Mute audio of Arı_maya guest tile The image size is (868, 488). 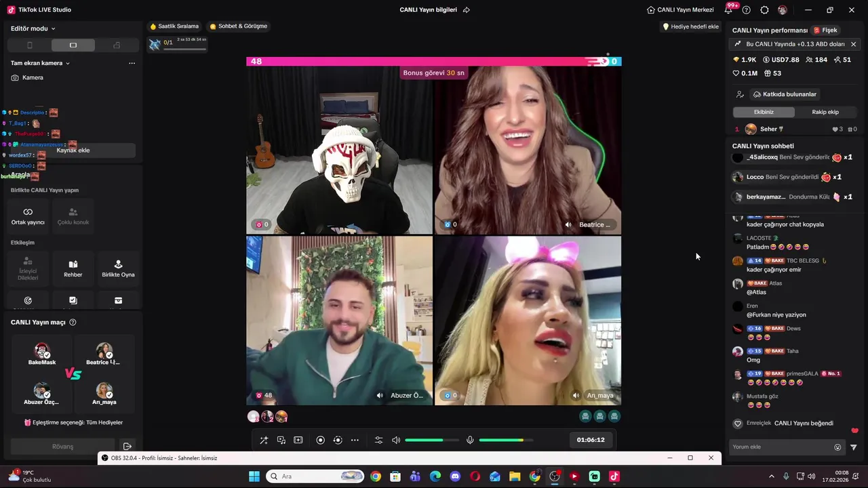point(576,395)
